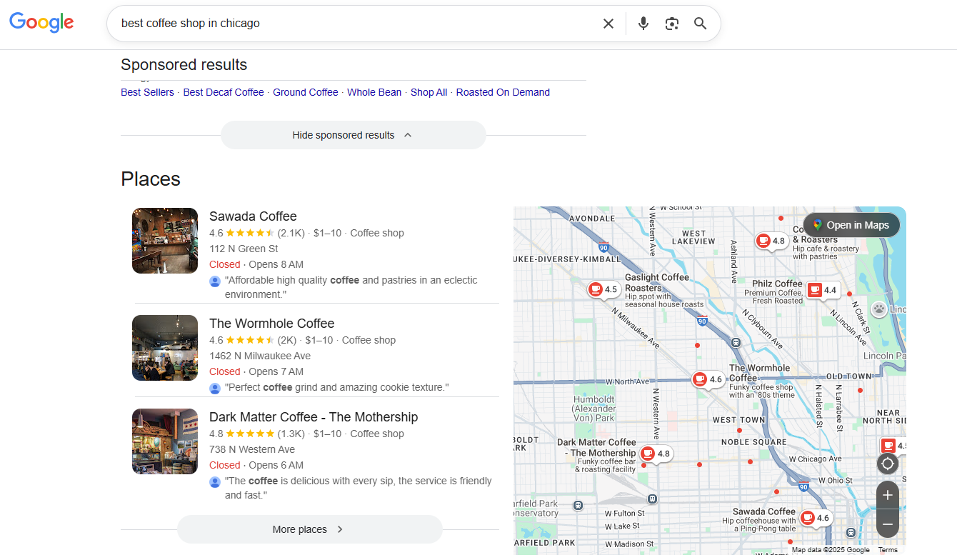Click Dark Matter Coffee 4.8 star rating
Viewport: 957px width, 560px height.
[x=250, y=434]
